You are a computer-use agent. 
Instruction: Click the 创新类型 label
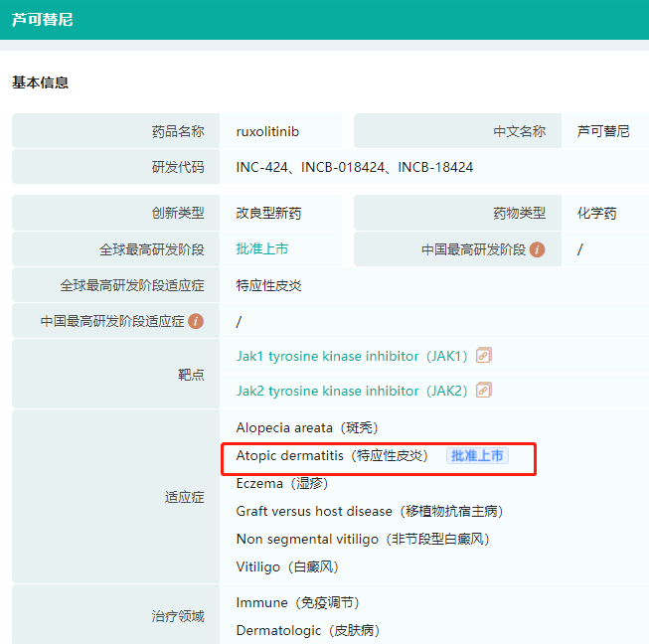(x=178, y=213)
